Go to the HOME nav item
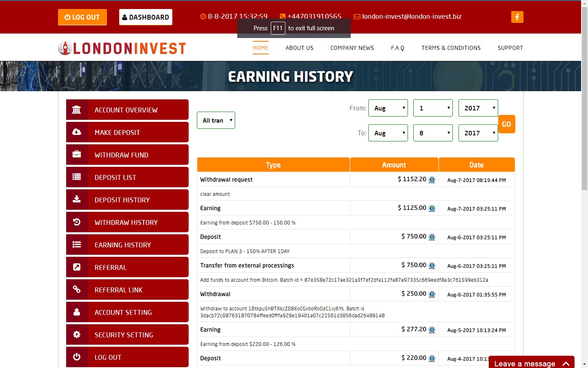The width and height of the screenshot is (588, 368). coord(261,48)
